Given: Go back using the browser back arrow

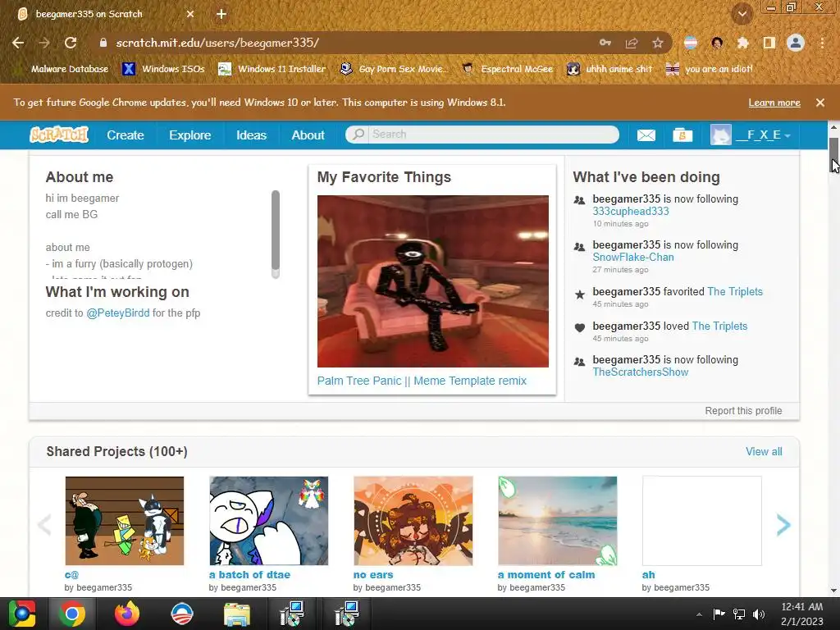Looking at the screenshot, I should click(18, 43).
